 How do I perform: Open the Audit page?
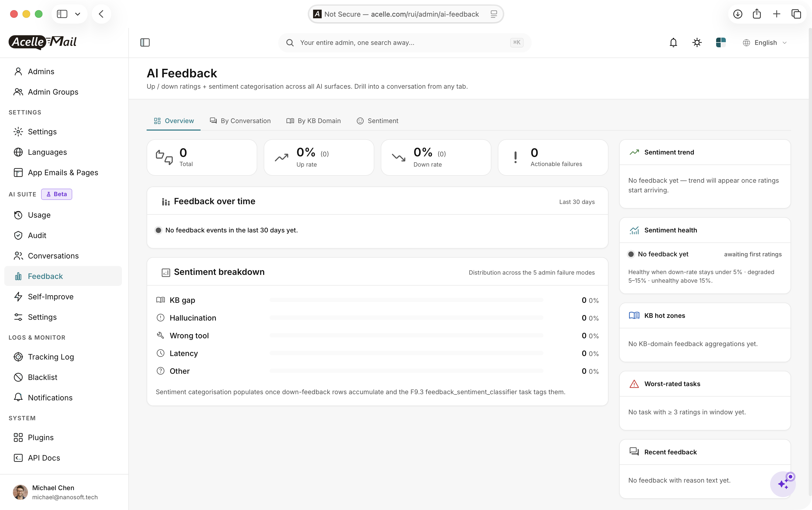click(x=63, y=235)
